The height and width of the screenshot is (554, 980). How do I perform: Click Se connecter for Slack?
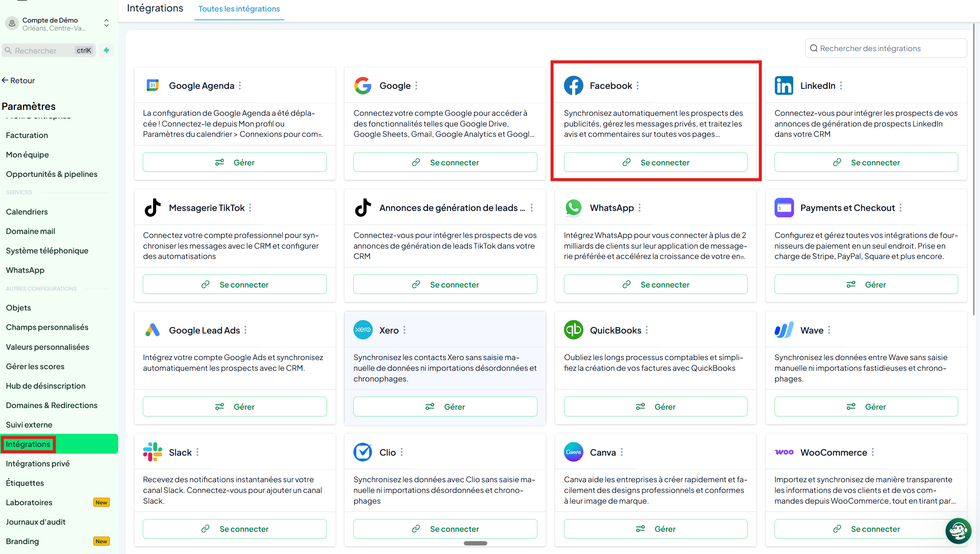pos(235,529)
